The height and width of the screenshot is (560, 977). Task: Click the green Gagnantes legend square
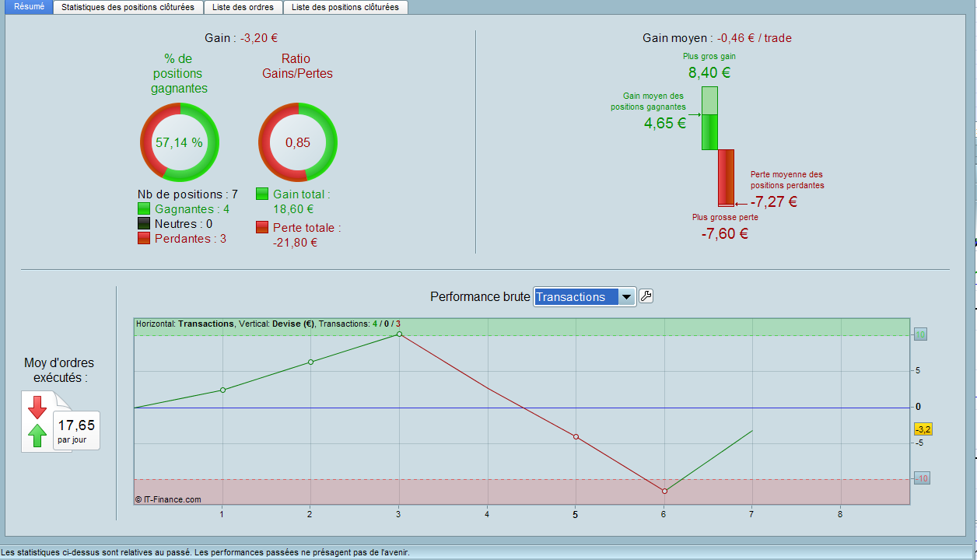tap(144, 208)
